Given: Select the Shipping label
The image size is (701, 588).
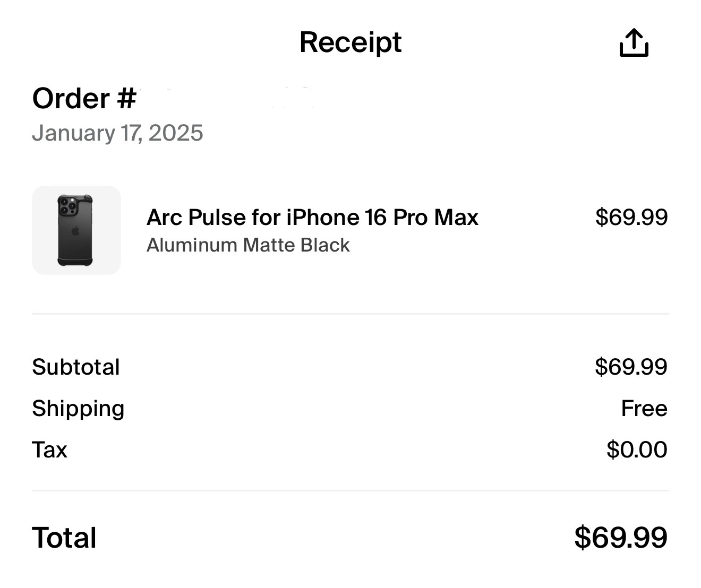Looking at the screenshot, I should 78,408.
